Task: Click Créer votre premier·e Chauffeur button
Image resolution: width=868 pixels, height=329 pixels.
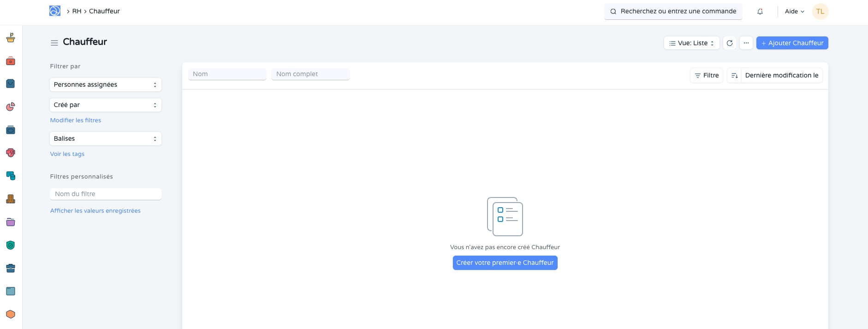Action: point(505,263)
